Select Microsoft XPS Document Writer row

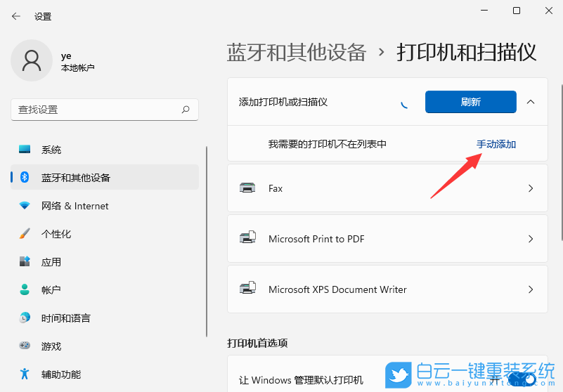pos(387,289)
